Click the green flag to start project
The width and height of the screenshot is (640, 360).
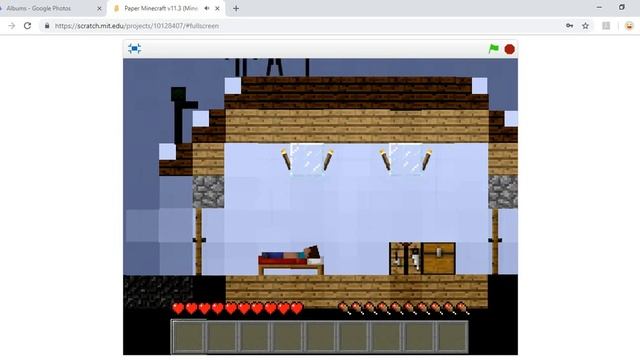click(x=494, y=49)
